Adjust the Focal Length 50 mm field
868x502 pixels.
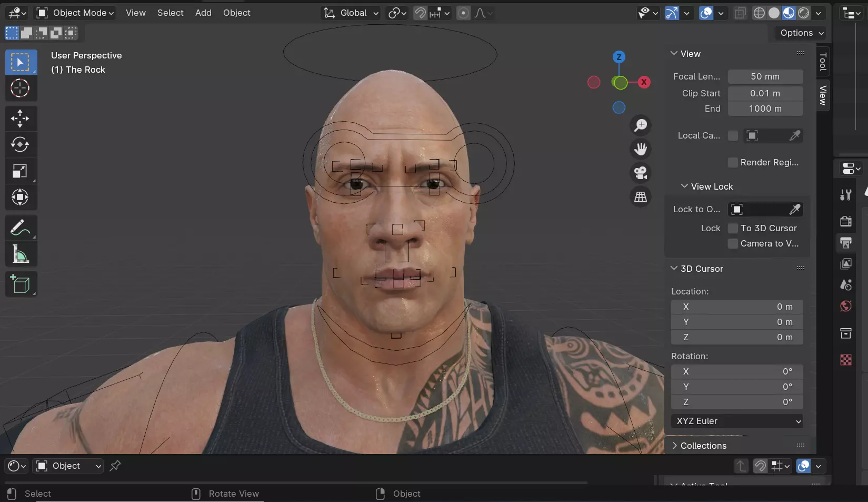click(x=765, y=76)
